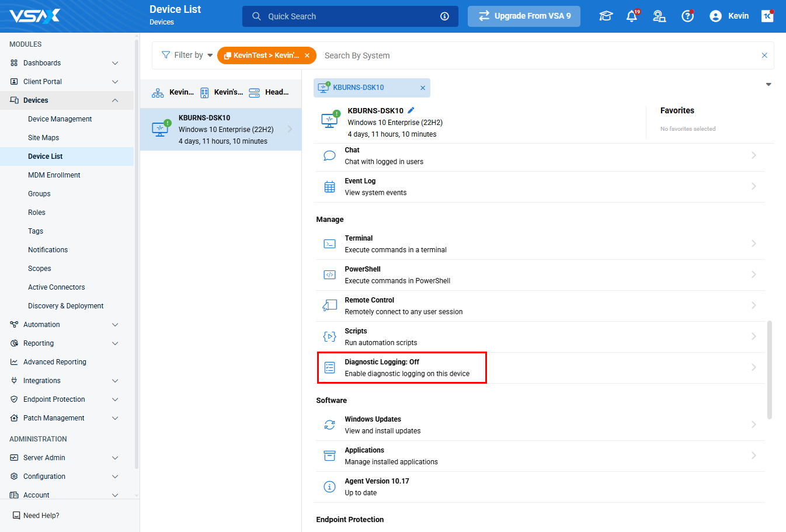
Task: Open the Filter by dropdown
Action: point(187,55)
